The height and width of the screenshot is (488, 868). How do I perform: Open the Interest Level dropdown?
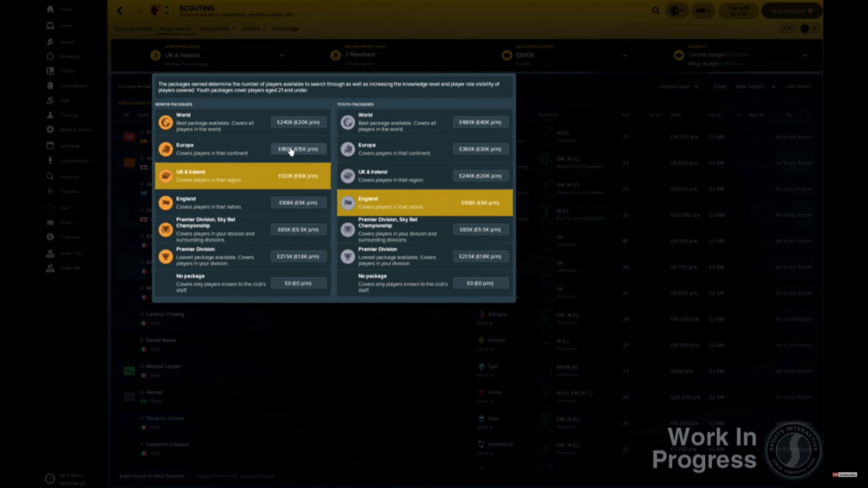pyautogui.click(x=678, y=86)
